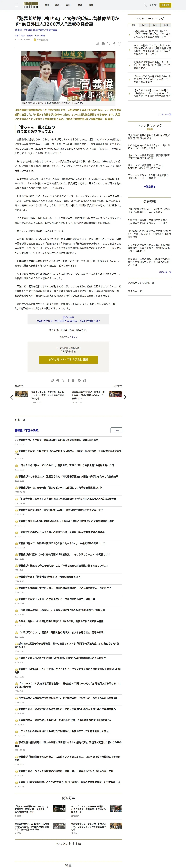Open latest article 106万円の壁

click(149, 234)
